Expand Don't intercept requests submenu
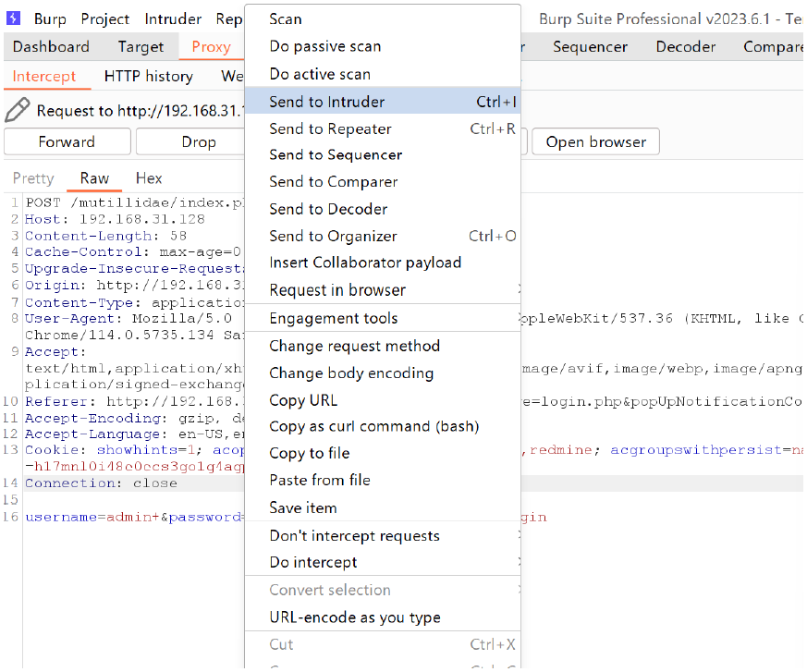This screenshot has height=672, width=807. (383, 535)
